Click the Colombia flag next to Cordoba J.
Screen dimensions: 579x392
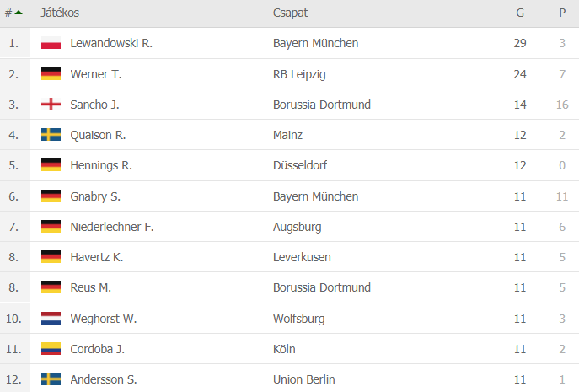tap(51, 349)
